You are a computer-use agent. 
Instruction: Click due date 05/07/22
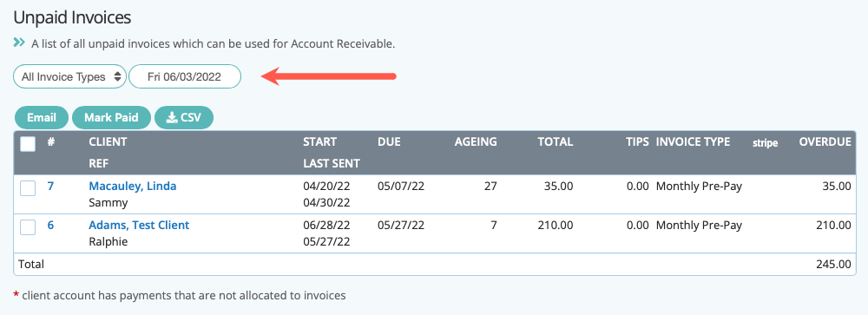tap(401, 187)
